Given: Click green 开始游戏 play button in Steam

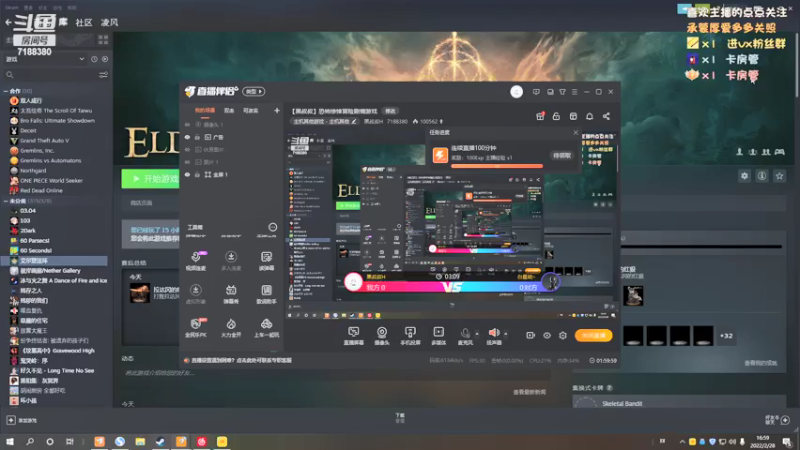Looking at the screenshot, I should (x=151, y=179).
